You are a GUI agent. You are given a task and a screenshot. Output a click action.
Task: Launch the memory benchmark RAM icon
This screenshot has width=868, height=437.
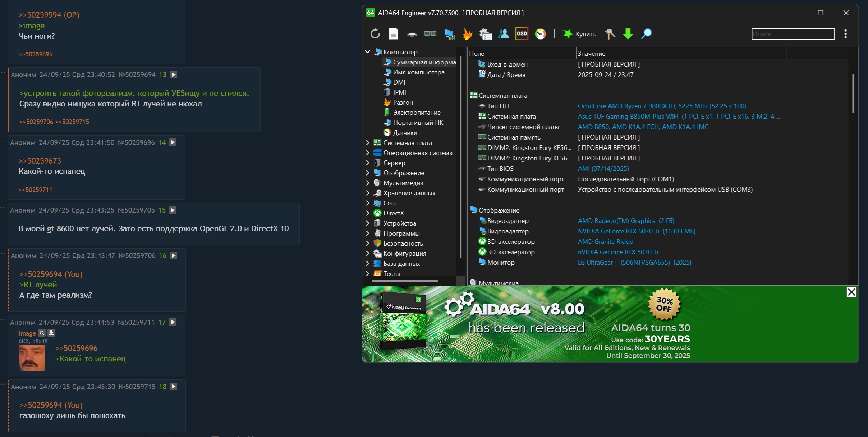[x=430, y=34]
